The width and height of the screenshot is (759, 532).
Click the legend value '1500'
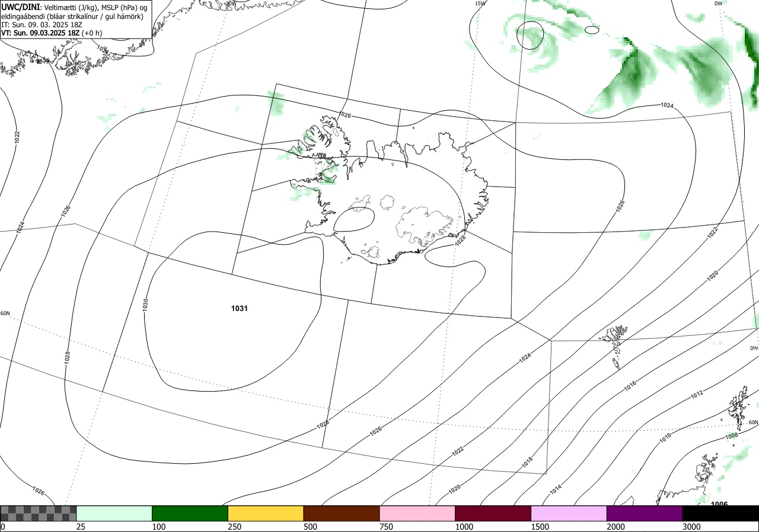(540, 527)
